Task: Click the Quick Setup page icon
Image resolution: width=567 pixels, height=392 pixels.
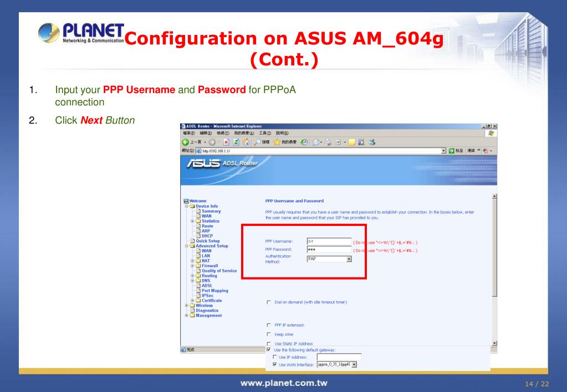Action: point(193,241)
